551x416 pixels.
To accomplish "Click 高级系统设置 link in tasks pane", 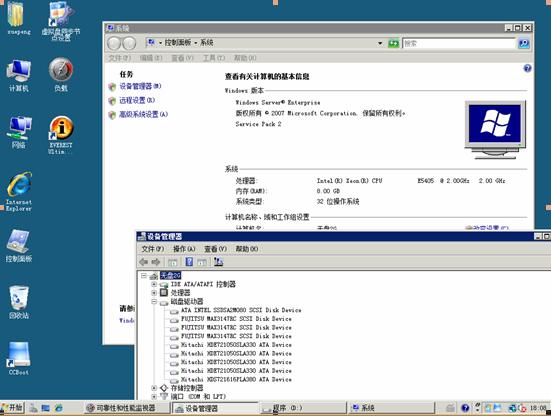I will [143, 115].
